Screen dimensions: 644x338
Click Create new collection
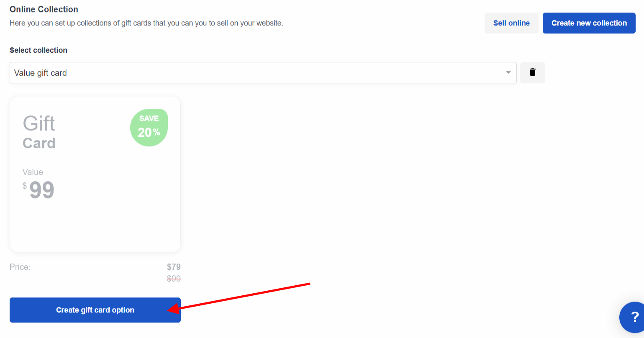[589, 23]
